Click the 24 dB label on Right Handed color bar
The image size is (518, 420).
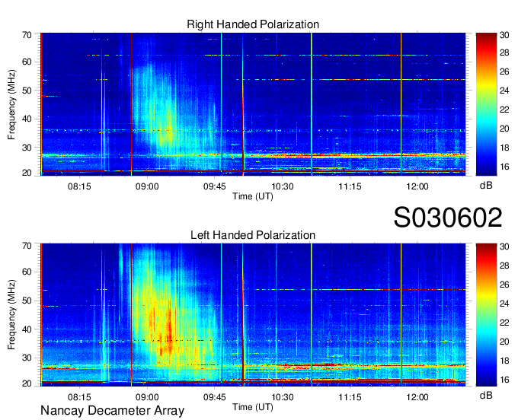(x=504, y=91)
